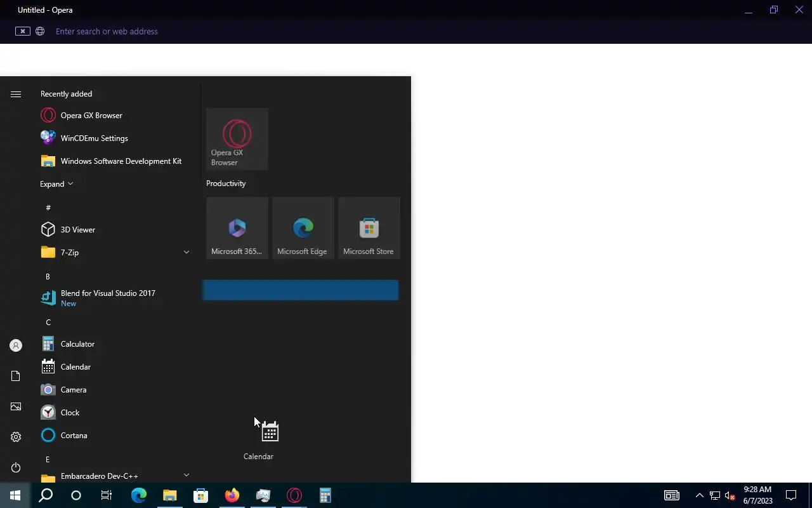Launch the Camera app

[x=114, y=390]
